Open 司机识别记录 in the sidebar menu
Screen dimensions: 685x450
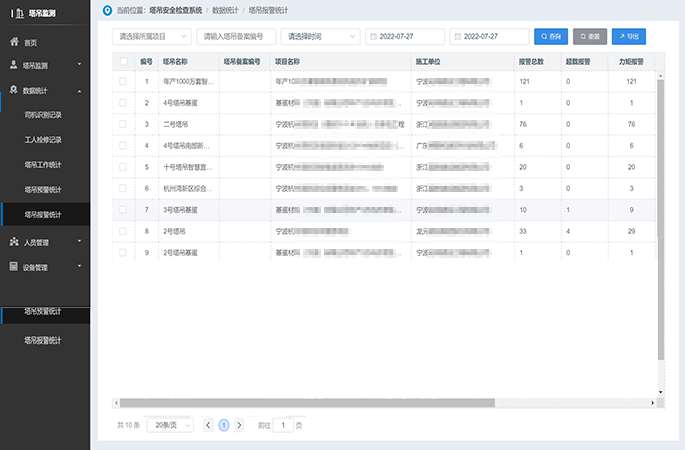42,115
